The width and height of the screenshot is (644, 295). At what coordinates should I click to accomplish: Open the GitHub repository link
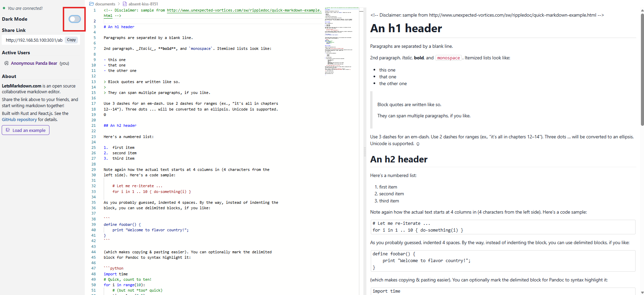[x=19, y=119]
